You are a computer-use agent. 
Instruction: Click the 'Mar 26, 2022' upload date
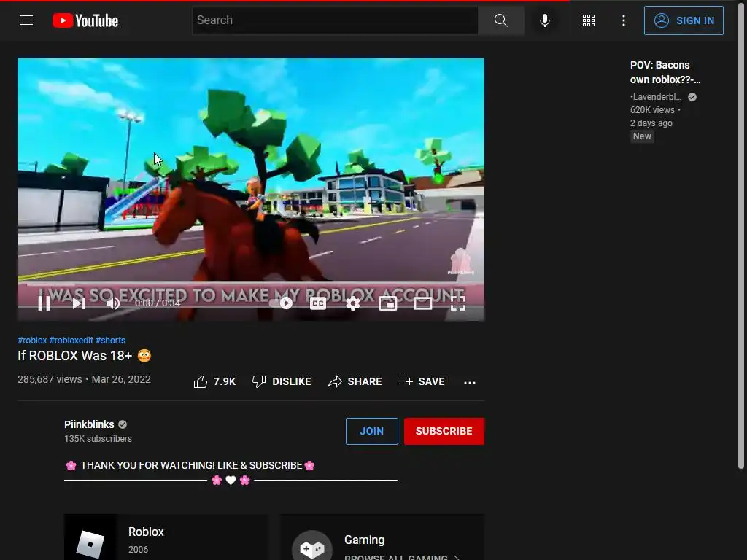[x=121, y=379]
